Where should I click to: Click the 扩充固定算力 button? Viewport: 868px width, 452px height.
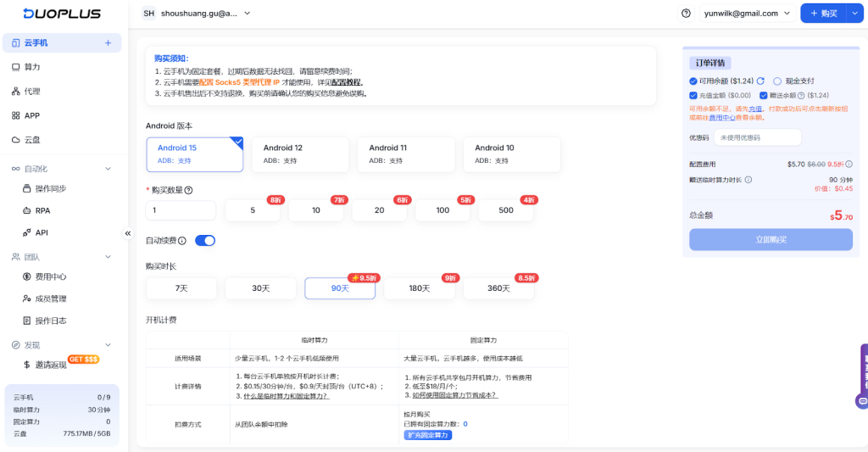tap(427, 435)
